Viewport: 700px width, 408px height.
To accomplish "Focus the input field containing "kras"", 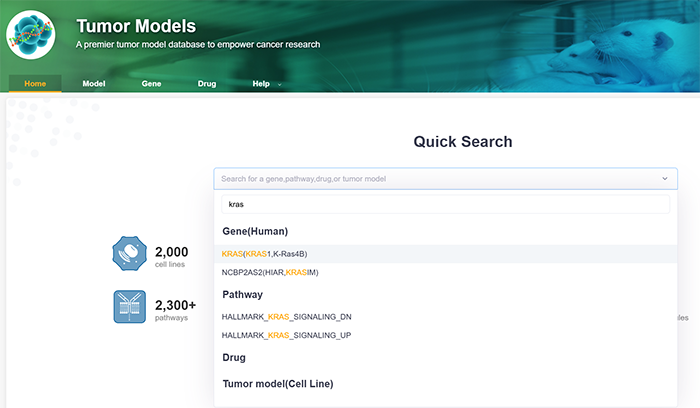I will (445, 204).
